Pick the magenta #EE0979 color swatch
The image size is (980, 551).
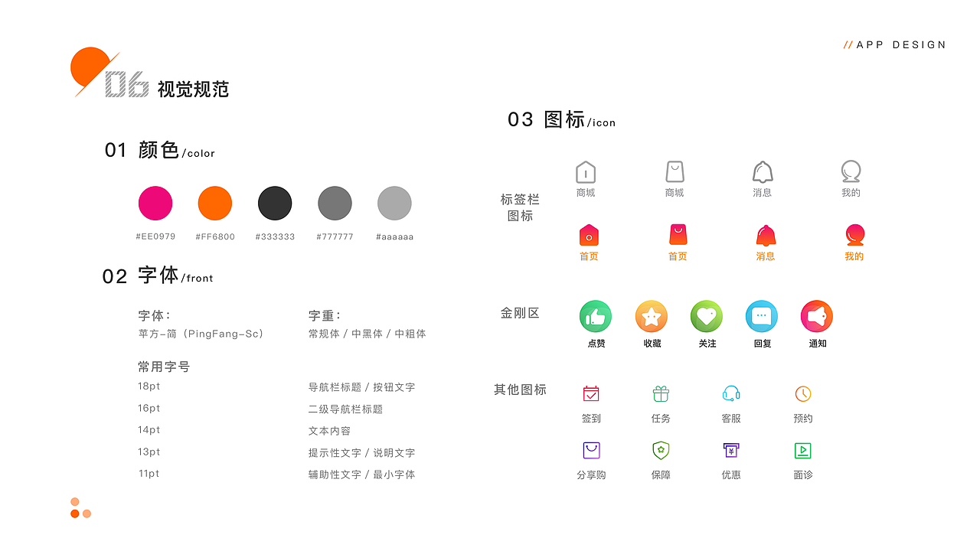coord(155,204)
